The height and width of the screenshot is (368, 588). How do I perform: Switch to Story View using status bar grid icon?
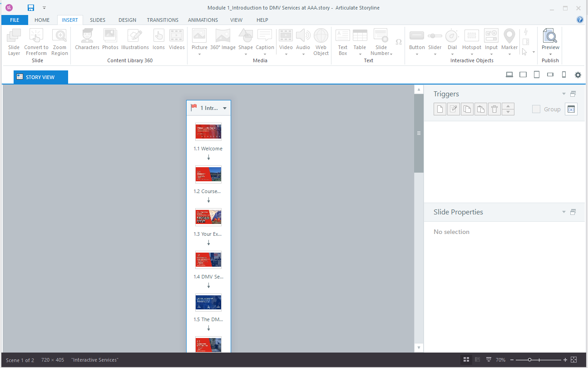point(466,360)
